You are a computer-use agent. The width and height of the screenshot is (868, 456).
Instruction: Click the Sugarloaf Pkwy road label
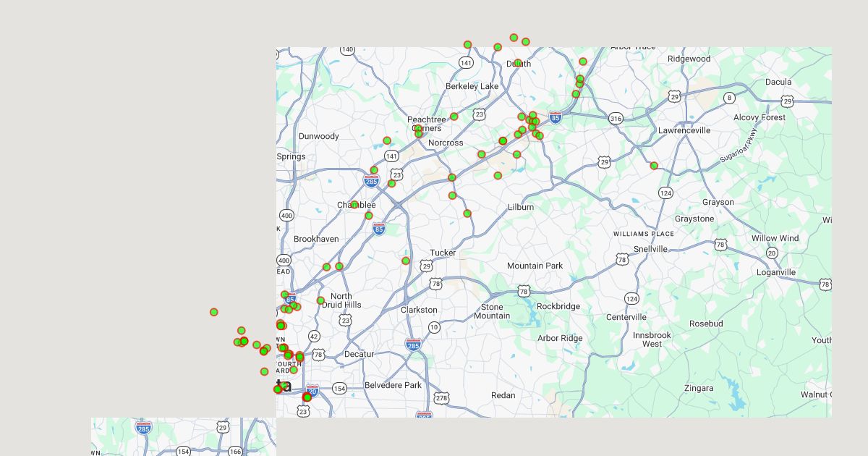[x=739, y=146]
